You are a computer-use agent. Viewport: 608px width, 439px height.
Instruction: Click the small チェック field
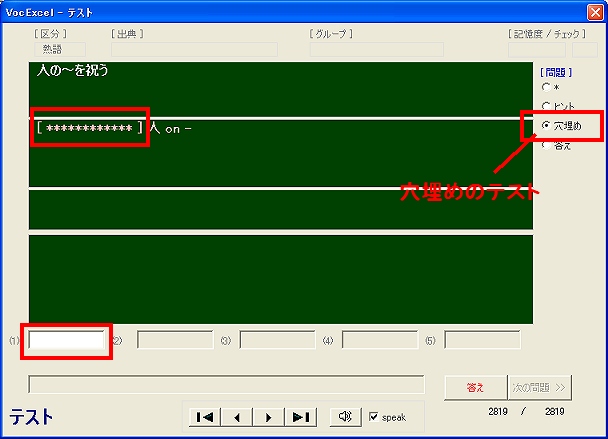[x=585, y=50]
